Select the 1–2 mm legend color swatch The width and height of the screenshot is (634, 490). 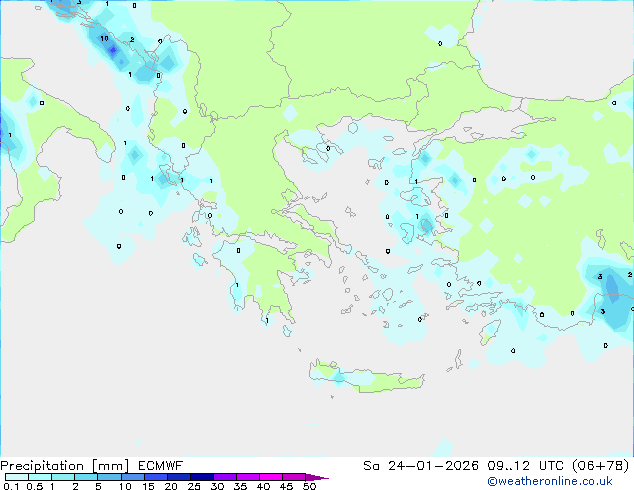(63, 477)
